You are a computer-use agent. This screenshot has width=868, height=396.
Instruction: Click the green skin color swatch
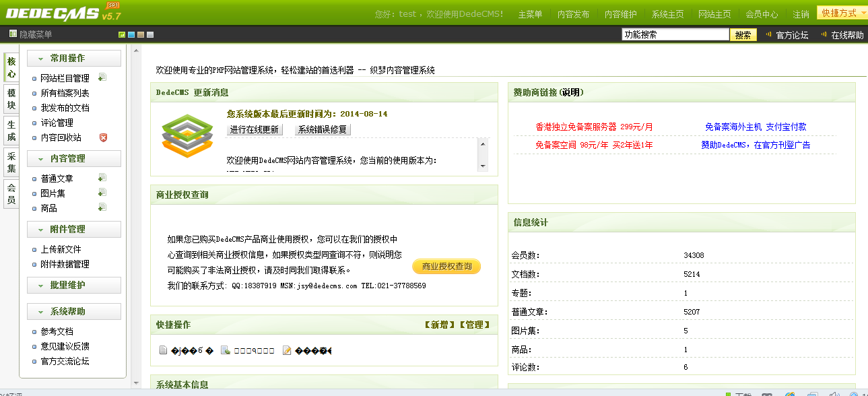[x=122, y=35]
